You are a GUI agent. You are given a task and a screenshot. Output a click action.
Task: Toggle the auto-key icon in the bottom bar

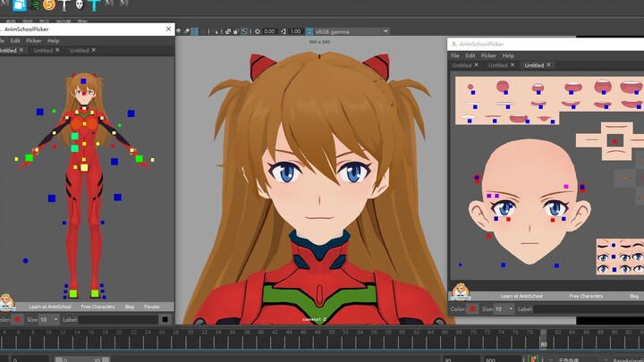click(533, 359)
